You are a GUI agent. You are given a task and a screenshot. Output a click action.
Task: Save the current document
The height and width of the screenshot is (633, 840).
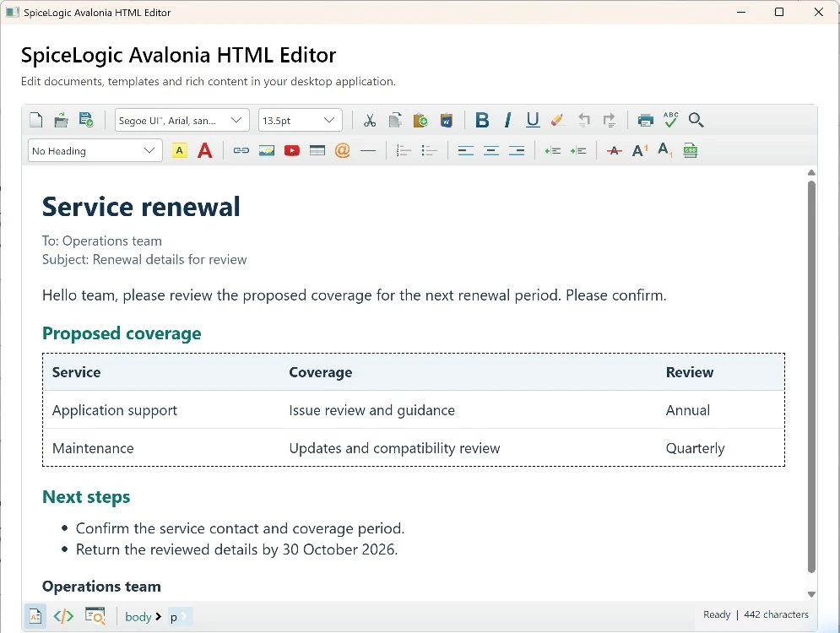point(86,120)
